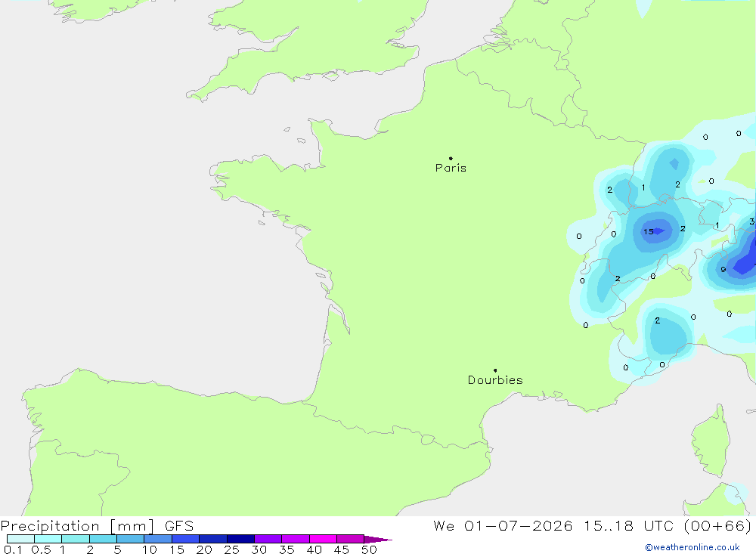
Task: Click the legend tick label '50'
Action: point(369,549)
